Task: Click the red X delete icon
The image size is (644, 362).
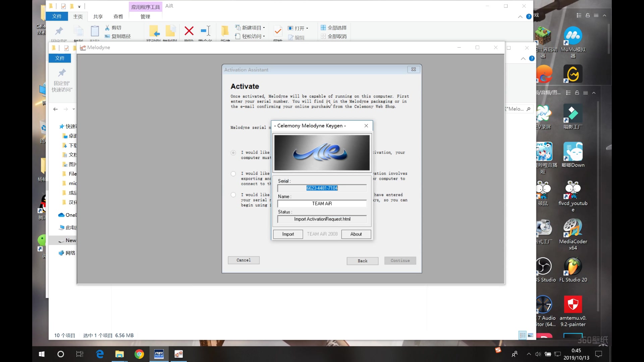Action: [189, 31]
